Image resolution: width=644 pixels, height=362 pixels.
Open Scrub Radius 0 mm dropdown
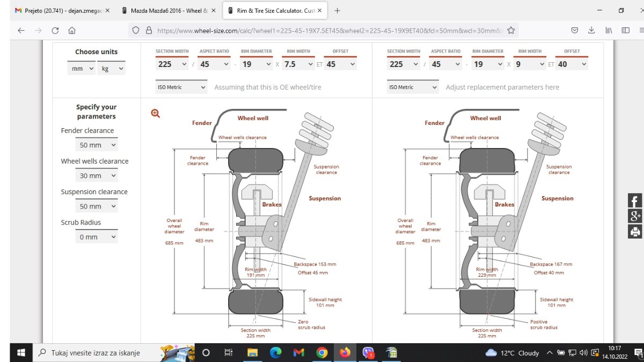click(x=96, y=237)
